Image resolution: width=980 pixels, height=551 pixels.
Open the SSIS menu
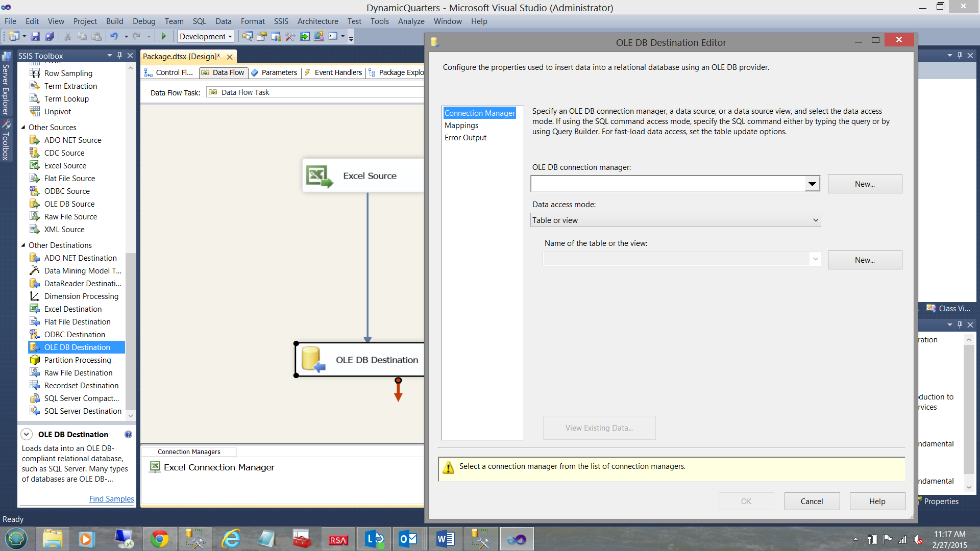(x=281, y=21)
